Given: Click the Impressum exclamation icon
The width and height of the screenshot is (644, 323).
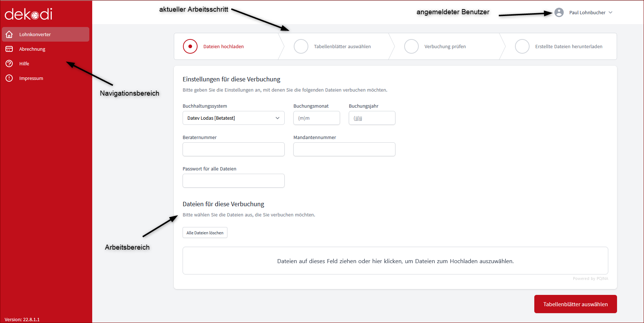Looking at the screenshot, I should click(x=9, y=78).
